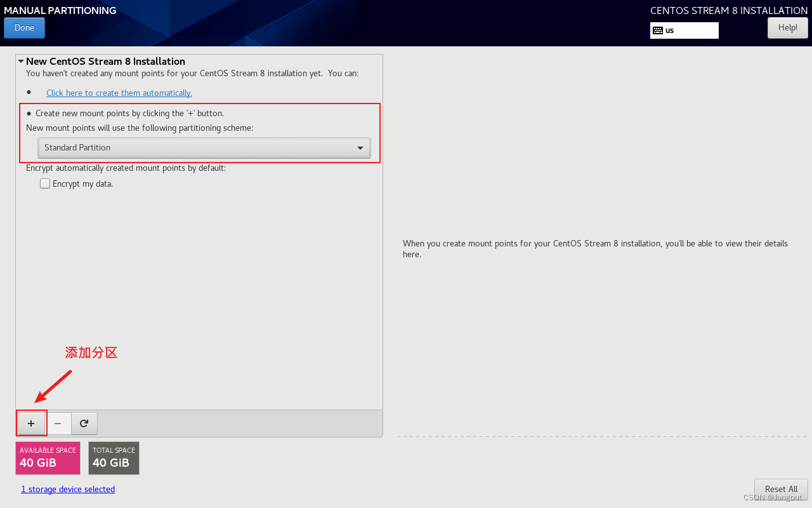812x508 pixels.
Task: Click the CENTOS STREAM 8 INSTALLATION heading
Action: click(729, 10)
